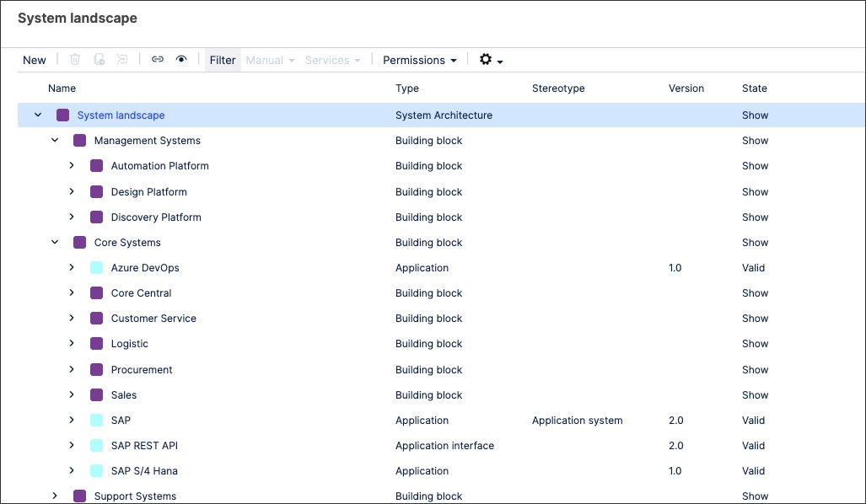
Task: Click the Valid state of Azure DevOps
Action: coord(753,268)
